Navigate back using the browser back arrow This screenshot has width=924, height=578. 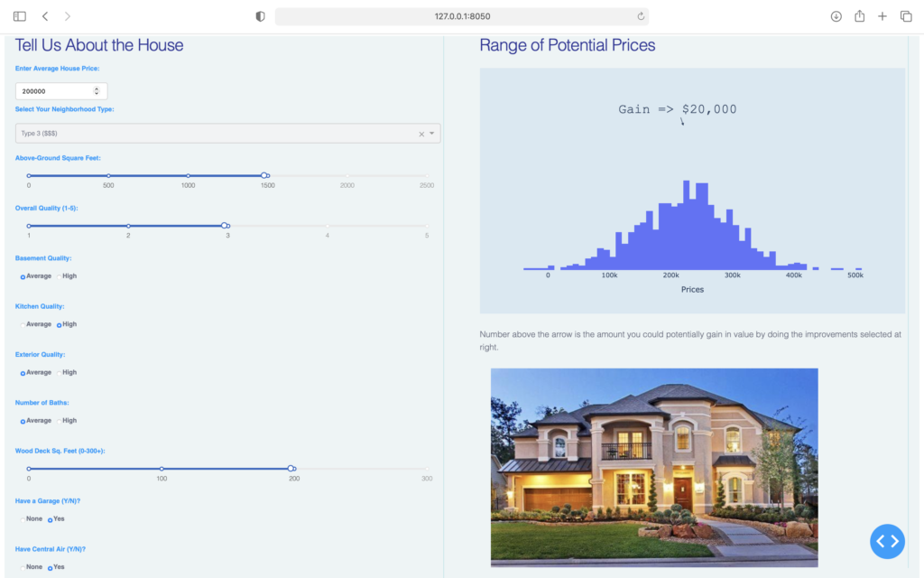pos(44,15)
